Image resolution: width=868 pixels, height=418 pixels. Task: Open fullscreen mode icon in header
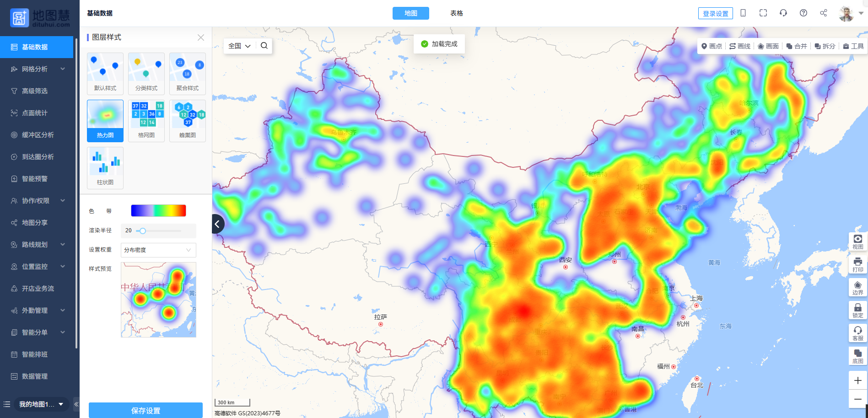(763, 13)
